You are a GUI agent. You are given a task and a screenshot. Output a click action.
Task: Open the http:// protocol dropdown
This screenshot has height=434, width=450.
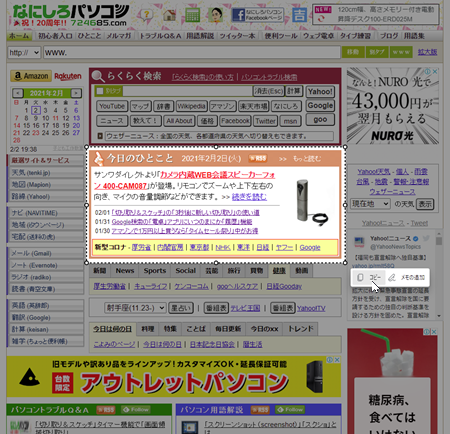click(x=24, y=52)
